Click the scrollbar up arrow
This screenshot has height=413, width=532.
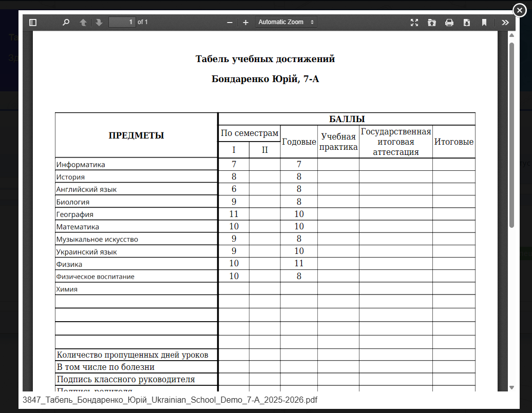click(x=511, y=35)
